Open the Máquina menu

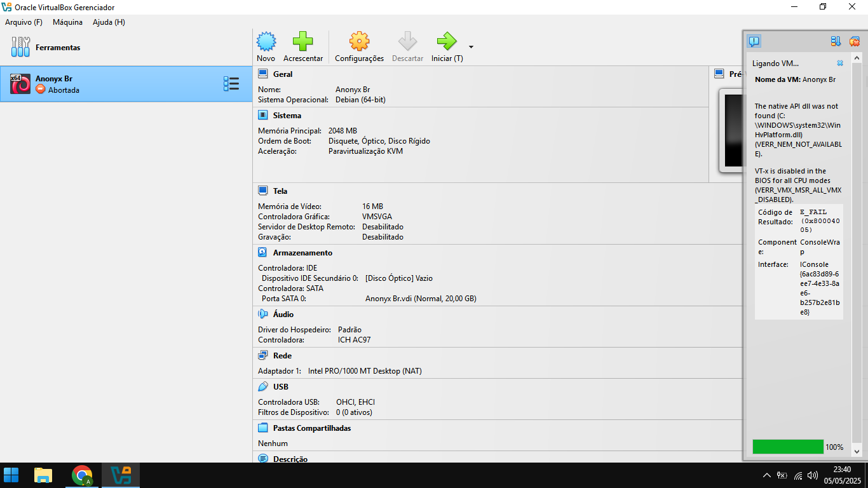tap(67, 22)
